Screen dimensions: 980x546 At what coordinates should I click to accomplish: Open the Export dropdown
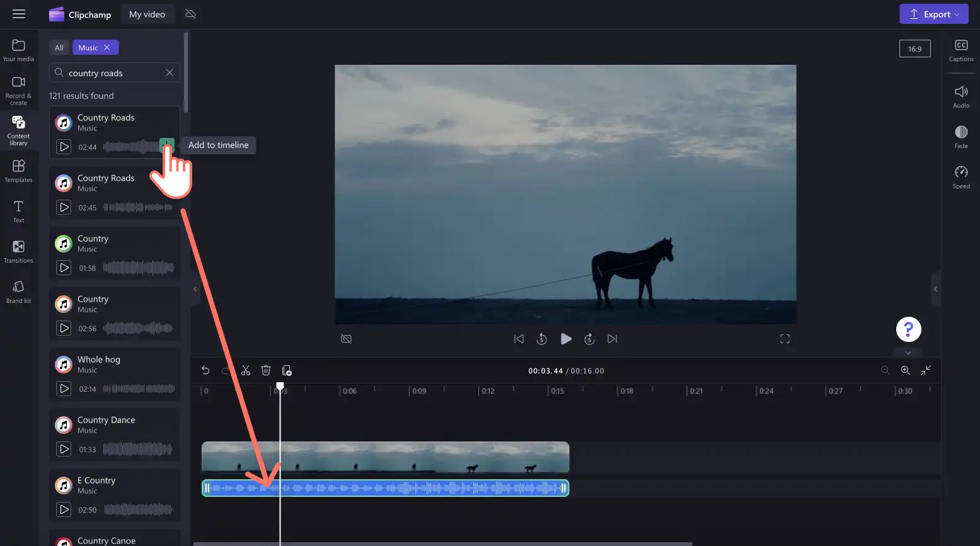pos(933,14)
